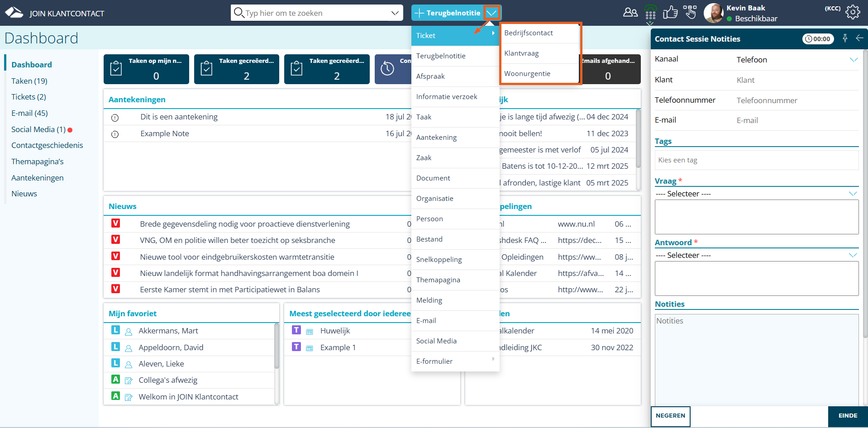Open Taken (19) in the sidebar
868x428 pixels.
tap(29, 81)
